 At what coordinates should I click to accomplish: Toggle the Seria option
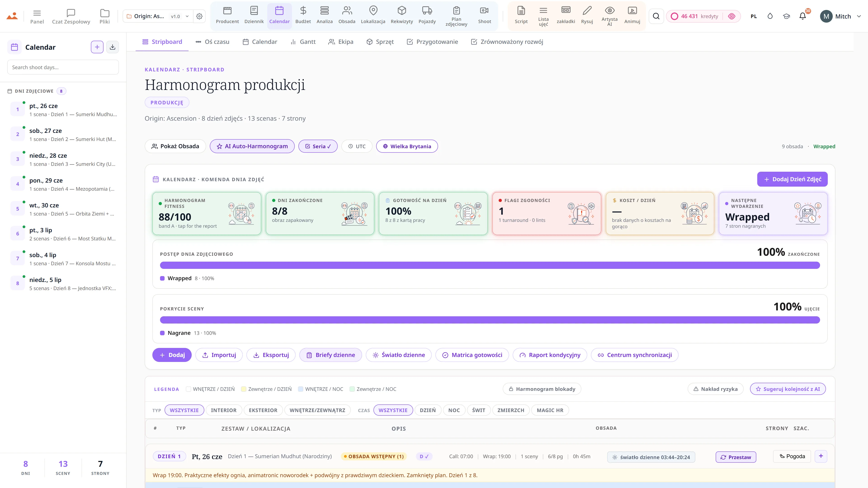click(318, 146)
